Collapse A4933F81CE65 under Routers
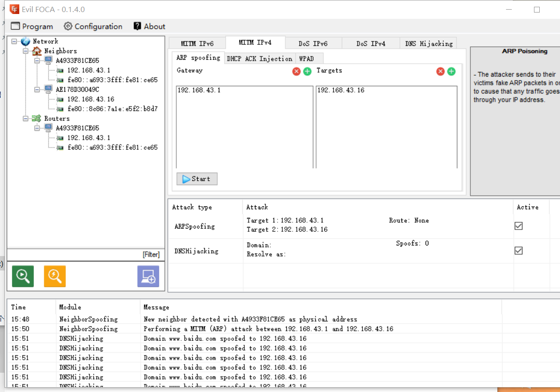 click(x=37, y=128)
